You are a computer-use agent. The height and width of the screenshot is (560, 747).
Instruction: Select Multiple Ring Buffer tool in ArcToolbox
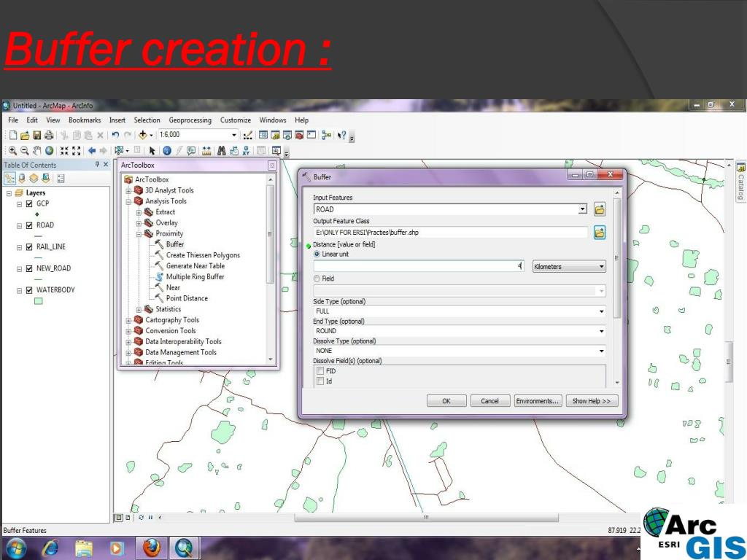tap(195, 276)
